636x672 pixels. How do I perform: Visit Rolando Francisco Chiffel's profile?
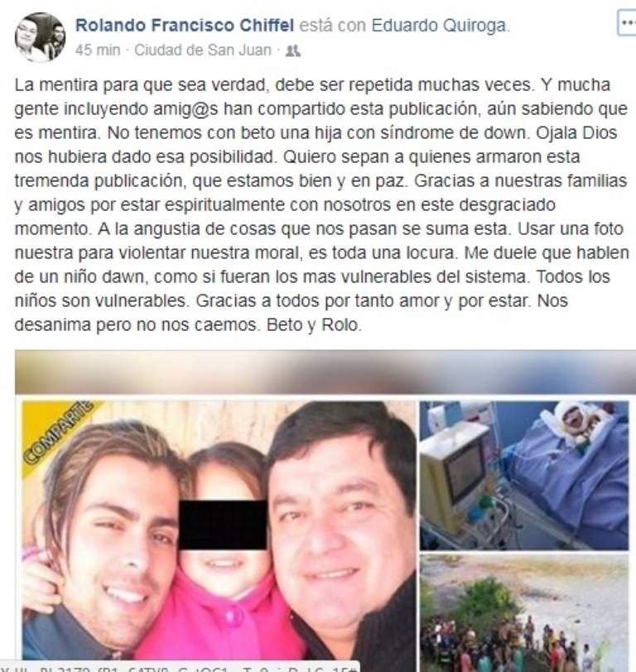pyautogui.click(x=185, y=26)
